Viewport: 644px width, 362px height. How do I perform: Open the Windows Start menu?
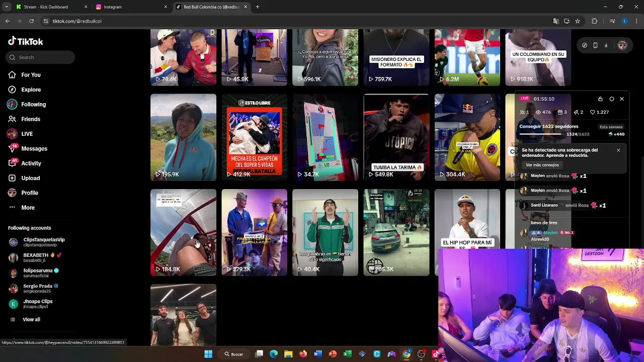208,354
